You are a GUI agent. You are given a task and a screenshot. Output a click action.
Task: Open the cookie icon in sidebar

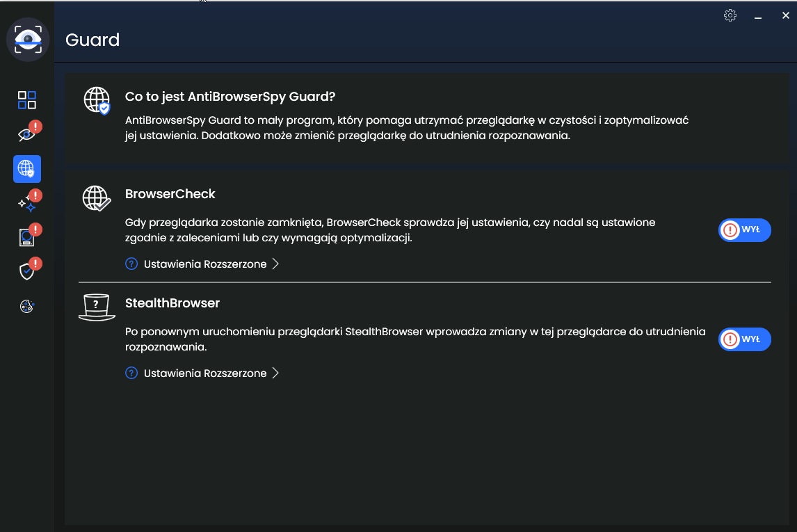(27, 307)
